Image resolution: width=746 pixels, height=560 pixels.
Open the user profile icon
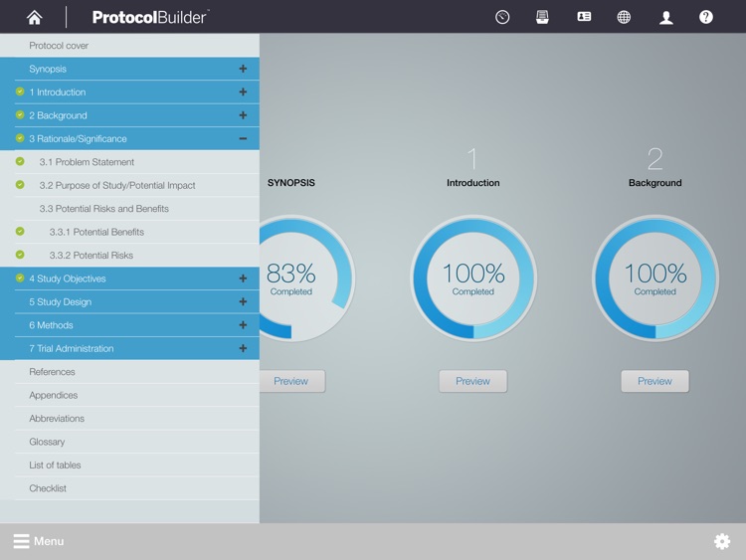point(665,18)
